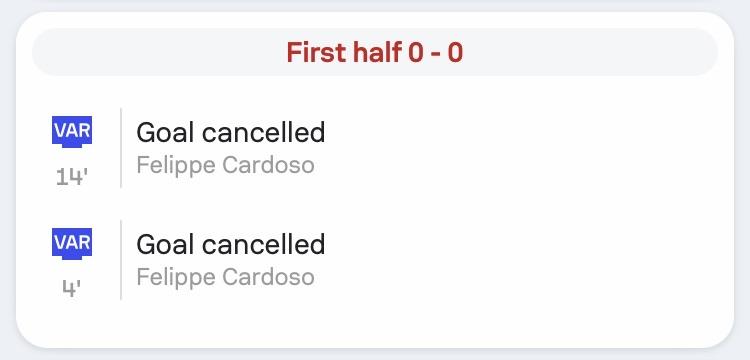This screenshot has height=360, width=750.
Task: Select the First half 0 - 0 header
Action: coord(375,52)
